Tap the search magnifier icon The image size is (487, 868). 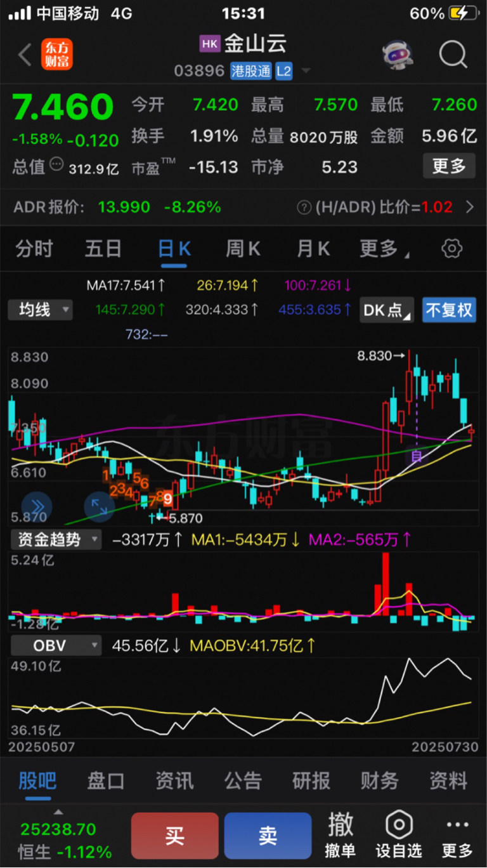pyautogui.click(x=453, y=55)
